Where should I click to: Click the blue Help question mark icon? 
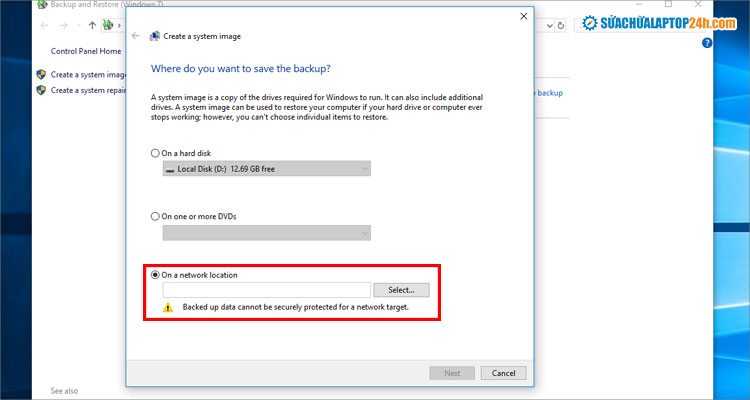(x=707, y=43)
